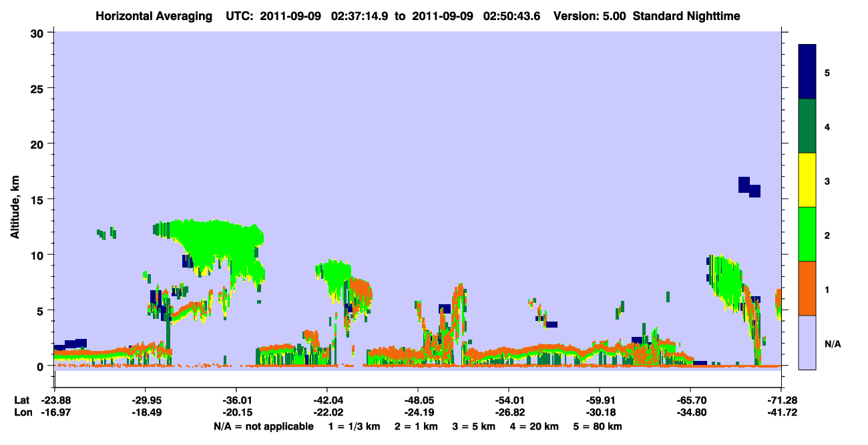
Task: Click longitude value -20.15
Action: [x=236, y=412]
